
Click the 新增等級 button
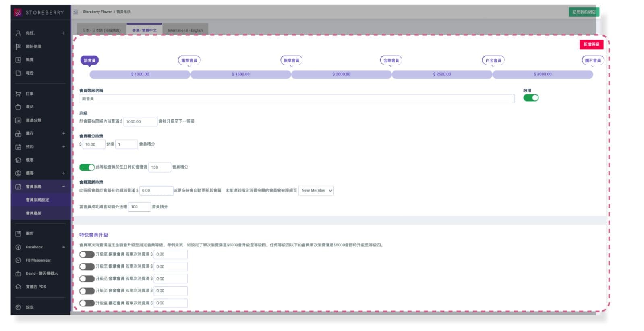click(x=591, y=44)
